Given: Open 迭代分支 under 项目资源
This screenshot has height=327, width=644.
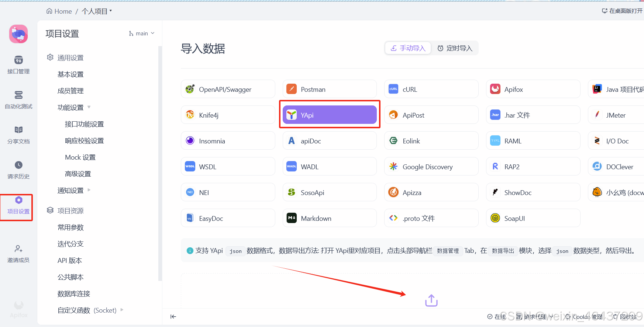Looking at the screenshot, I should (70, 244).
